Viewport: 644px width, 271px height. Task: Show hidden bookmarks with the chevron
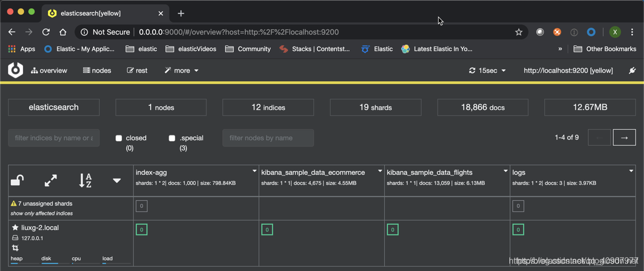[x=560, y=49]
